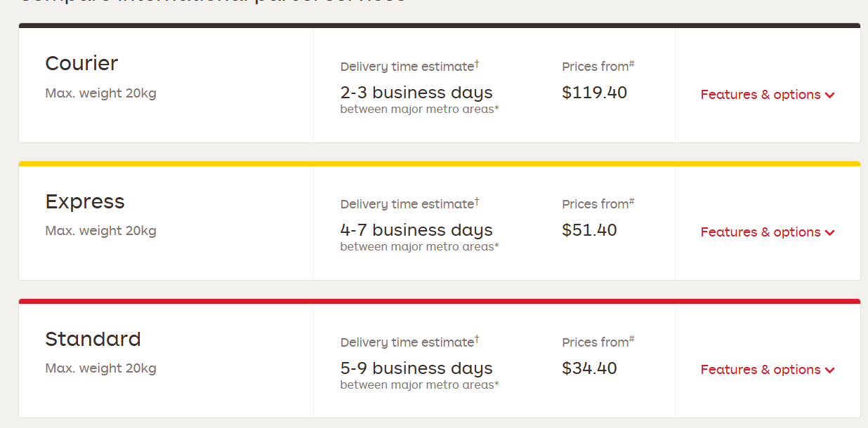
Task: Click the chevron arrow in Courier row
Action: click(830, 95)
